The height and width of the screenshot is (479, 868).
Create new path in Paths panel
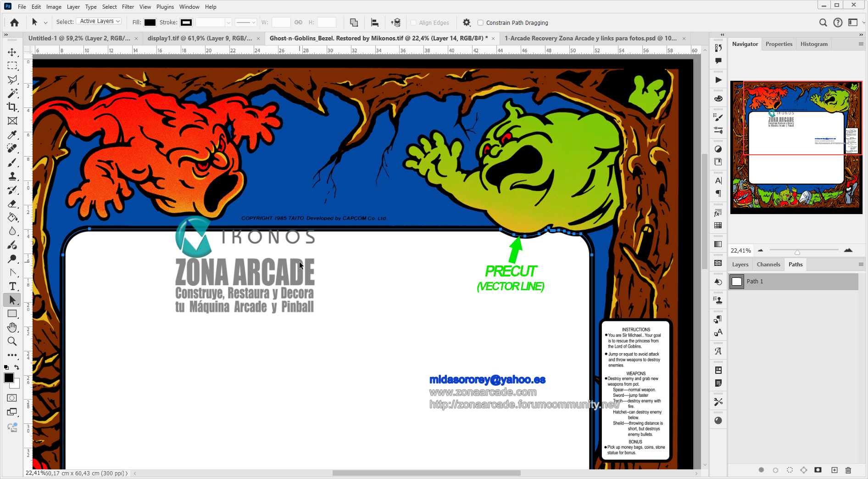(x=835, y=470)
